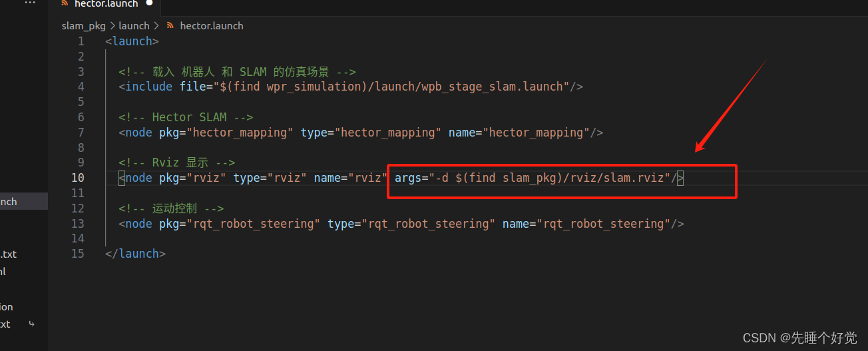The width and height of the screenshot is (868, 351).
Task: Open slam_pkg in the breadcrumb path
Action: click(84, 26)
